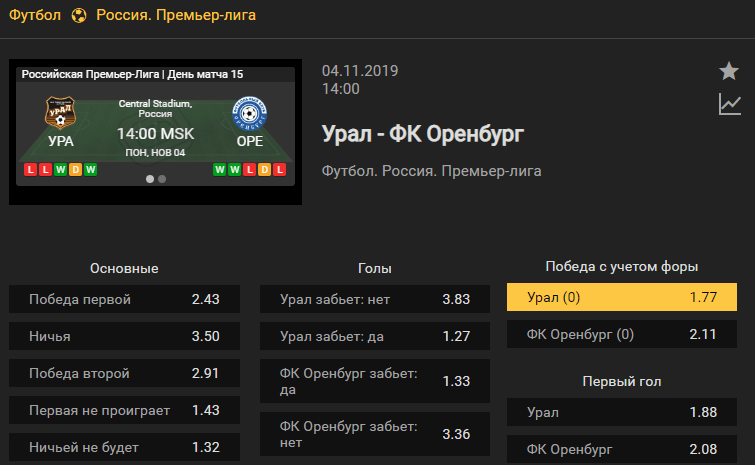Viewport: 755px width, 465px height.
Task: Add match to favorites star icon
Action: coord(729,71)
